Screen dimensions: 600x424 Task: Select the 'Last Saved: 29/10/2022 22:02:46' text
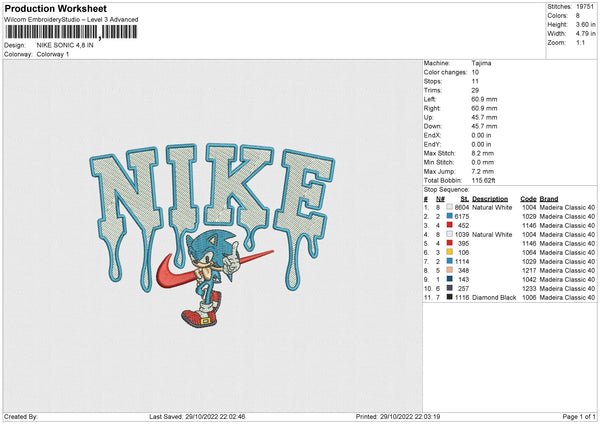[x=197, y=416]
